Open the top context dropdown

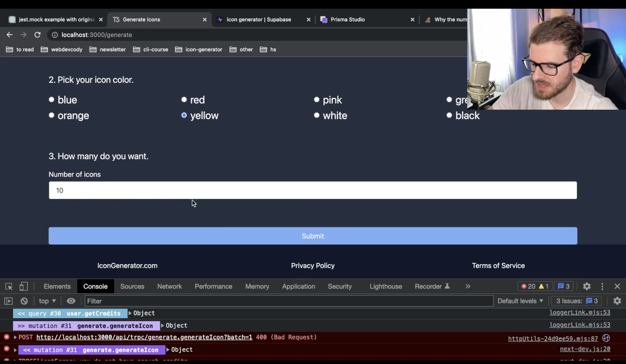pyautogui.click(x=47, y=301)
